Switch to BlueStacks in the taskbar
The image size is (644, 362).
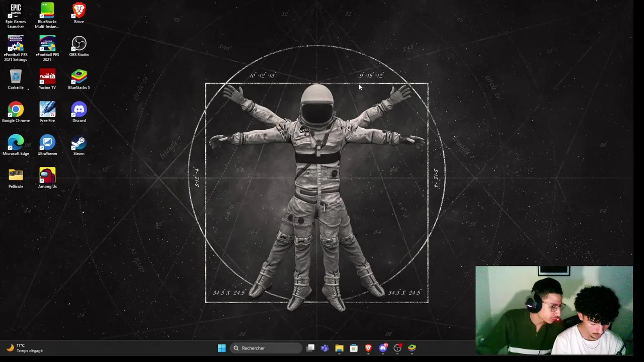point(412,348)
